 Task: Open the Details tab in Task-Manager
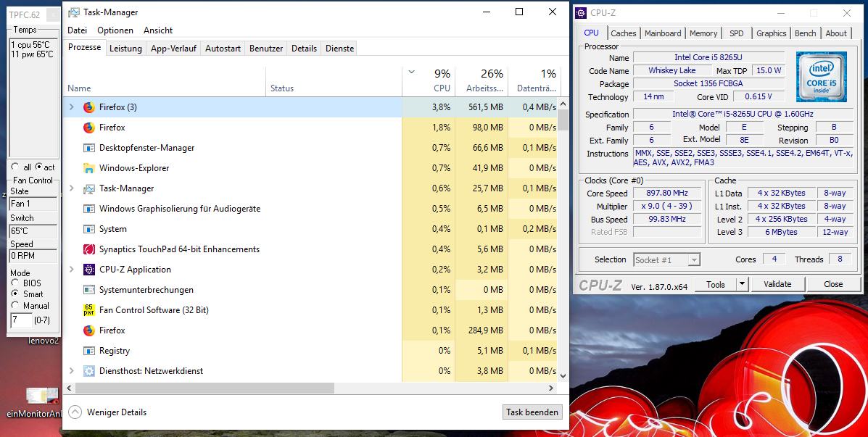click(x=304, y=49)
